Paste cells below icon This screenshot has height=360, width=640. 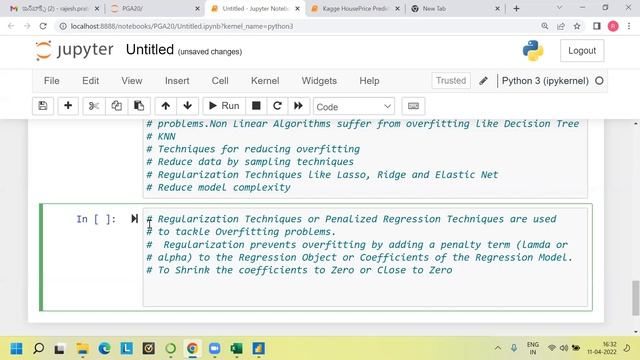[139, 106]
